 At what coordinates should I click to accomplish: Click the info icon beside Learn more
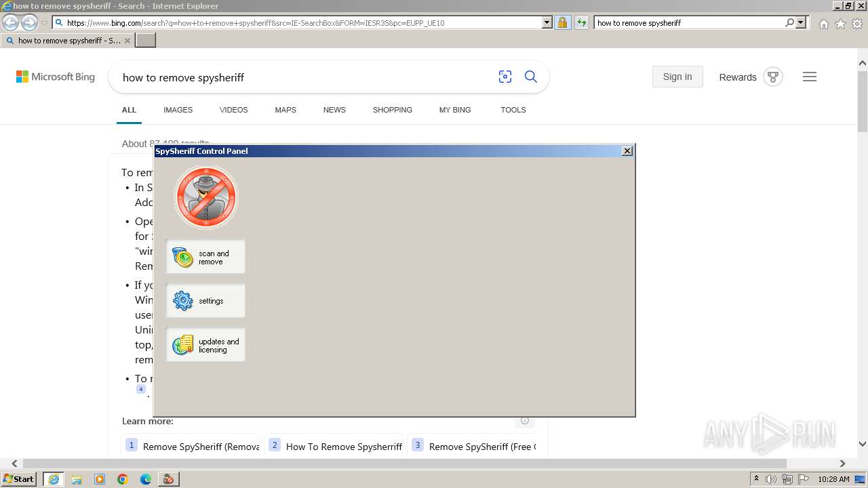click(x=525, y=421)
